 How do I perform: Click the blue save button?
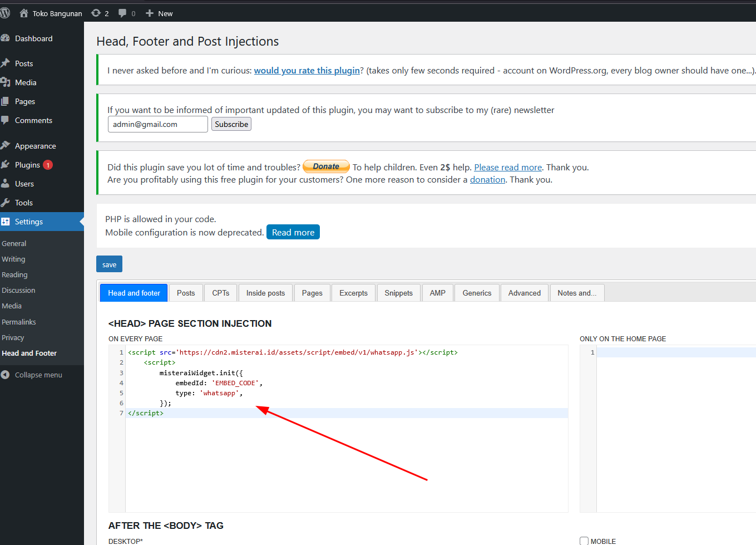109,264
